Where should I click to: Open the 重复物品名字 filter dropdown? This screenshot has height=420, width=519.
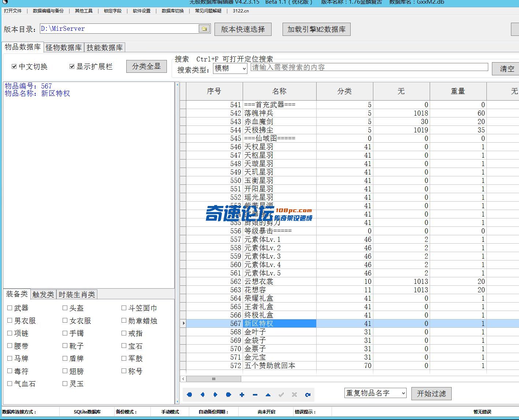point(375,393)
